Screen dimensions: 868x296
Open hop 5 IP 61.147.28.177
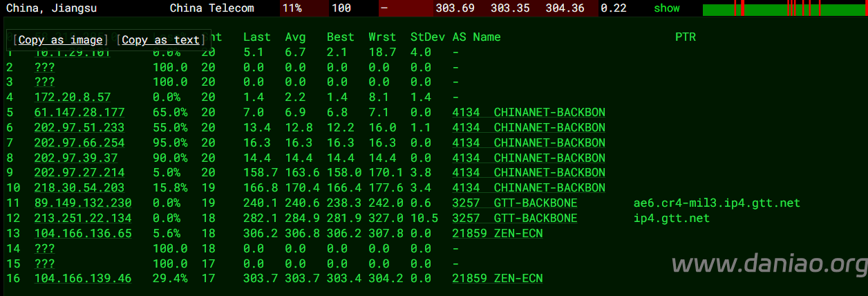click(79, 113)
